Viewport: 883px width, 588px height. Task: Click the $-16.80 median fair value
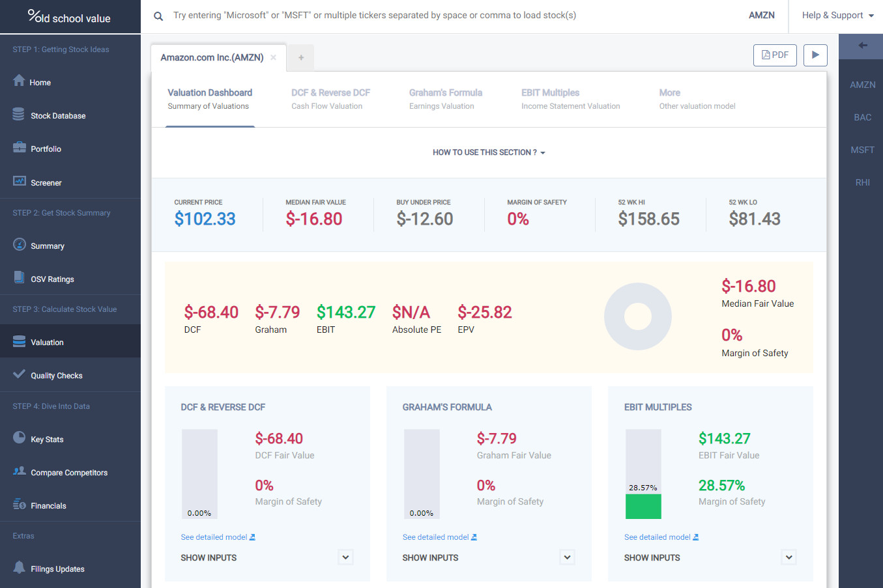tap(314, 219)
